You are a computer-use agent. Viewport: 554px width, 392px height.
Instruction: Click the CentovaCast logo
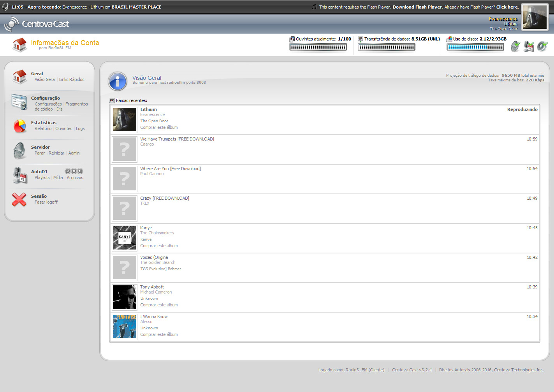pos(36,24)
